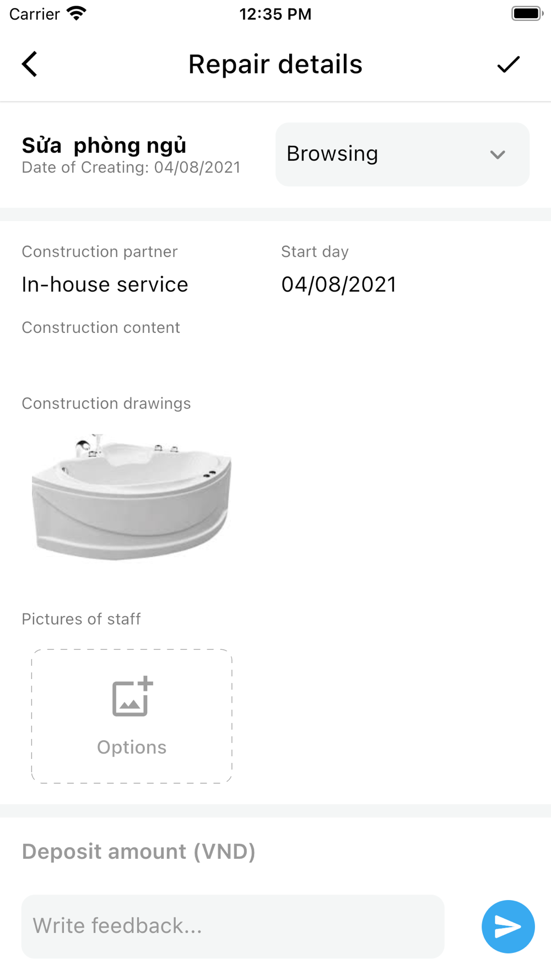551x980 pixels.
Task: Check the Wi-Fi status icon
Action: coord(76,14)
